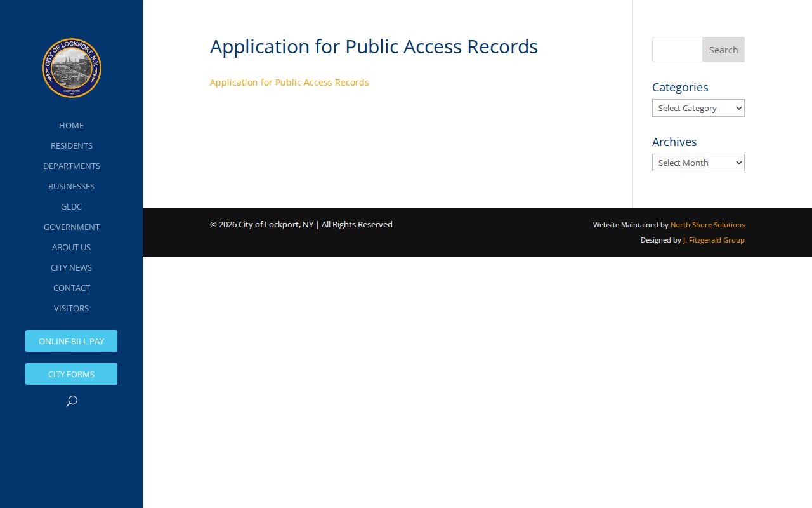Click the Archives heading
The height and width of the screenshot is (508, 812).
click(674, 142)
